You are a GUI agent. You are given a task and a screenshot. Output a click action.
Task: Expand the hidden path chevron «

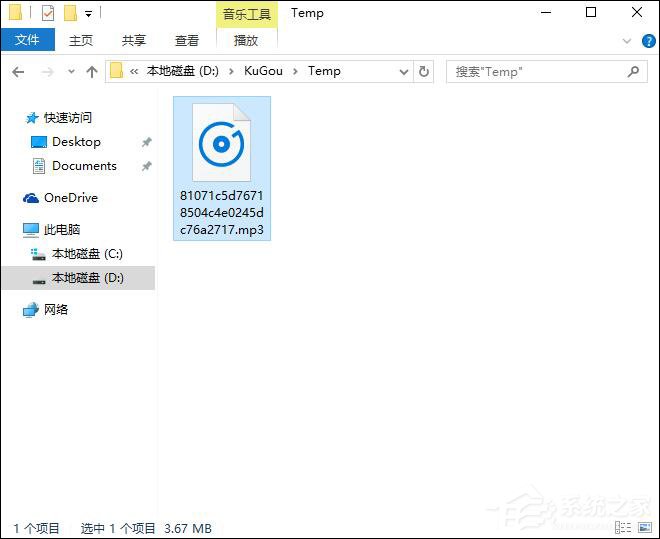tap(134, 72)
